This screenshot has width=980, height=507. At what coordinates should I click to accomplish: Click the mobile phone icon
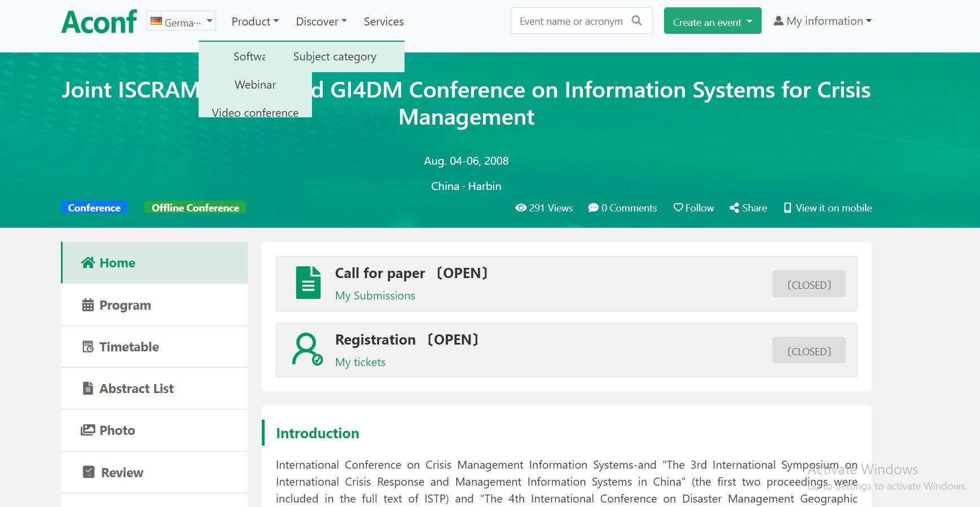[x=788, y=208]
